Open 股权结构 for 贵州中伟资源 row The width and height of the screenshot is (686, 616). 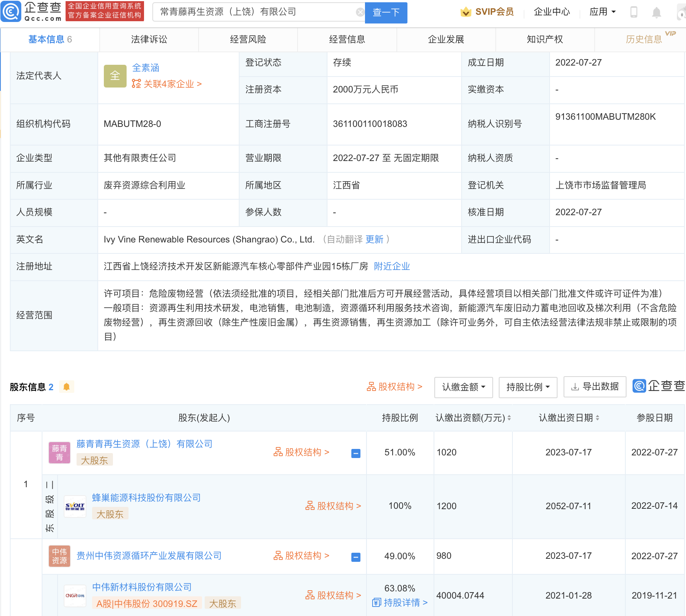coord(301,556)
